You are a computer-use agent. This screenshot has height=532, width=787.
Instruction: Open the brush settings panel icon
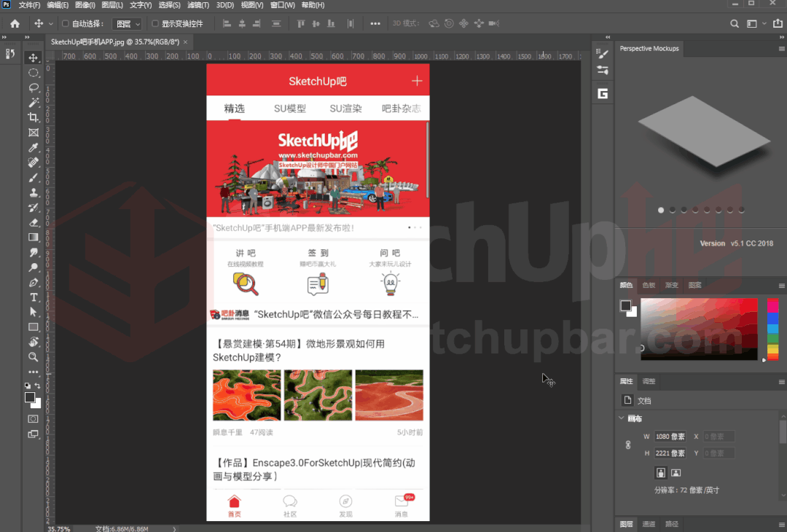click(x=603, y=53)
